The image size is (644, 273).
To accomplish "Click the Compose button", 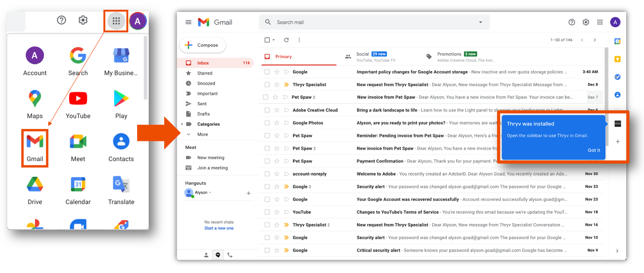I will point(202,45).
